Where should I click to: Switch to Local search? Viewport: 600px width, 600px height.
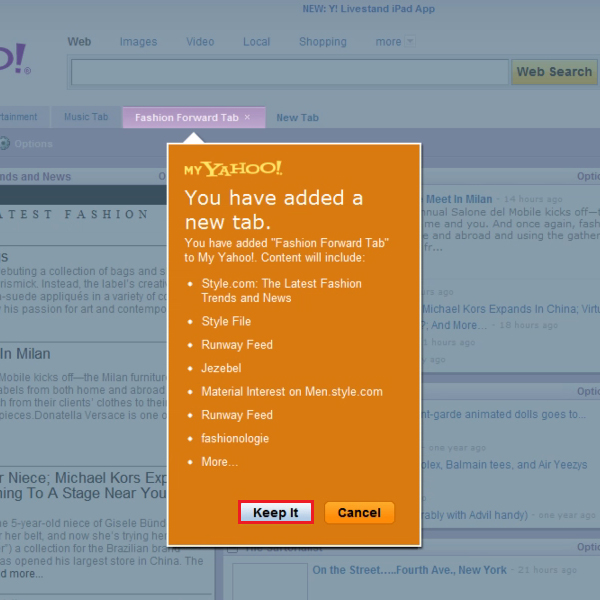click(x=256, y=41)
